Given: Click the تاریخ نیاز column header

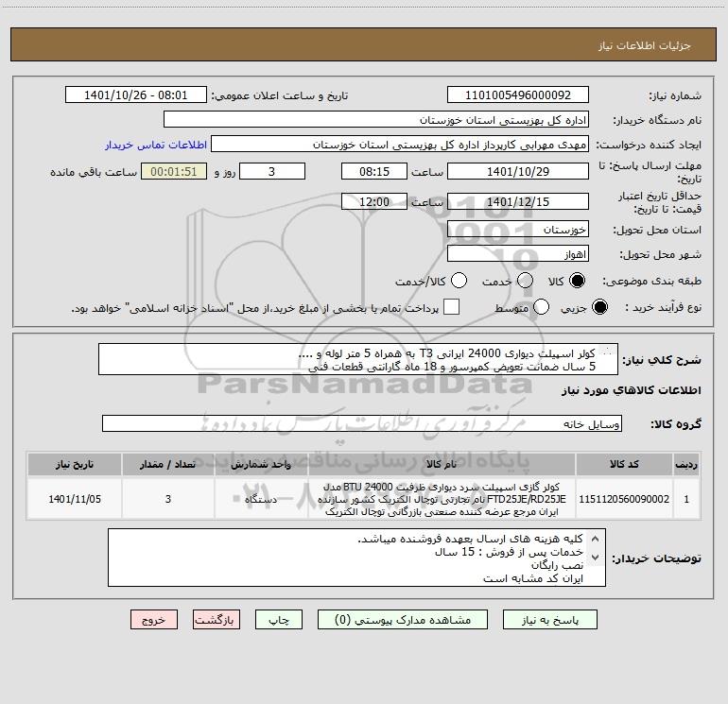Looking at the screenshot, I should tap(75, 465).
